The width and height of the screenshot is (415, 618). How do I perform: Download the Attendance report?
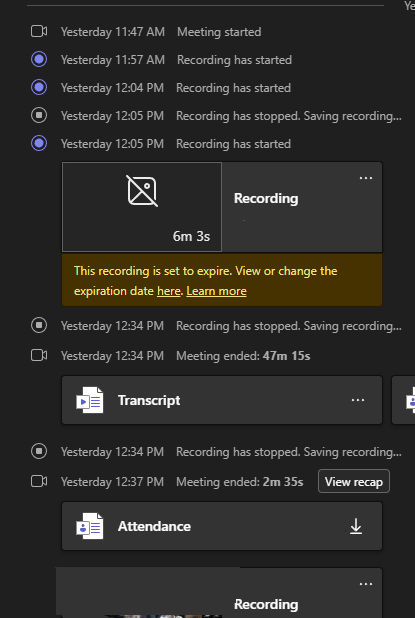356,526
